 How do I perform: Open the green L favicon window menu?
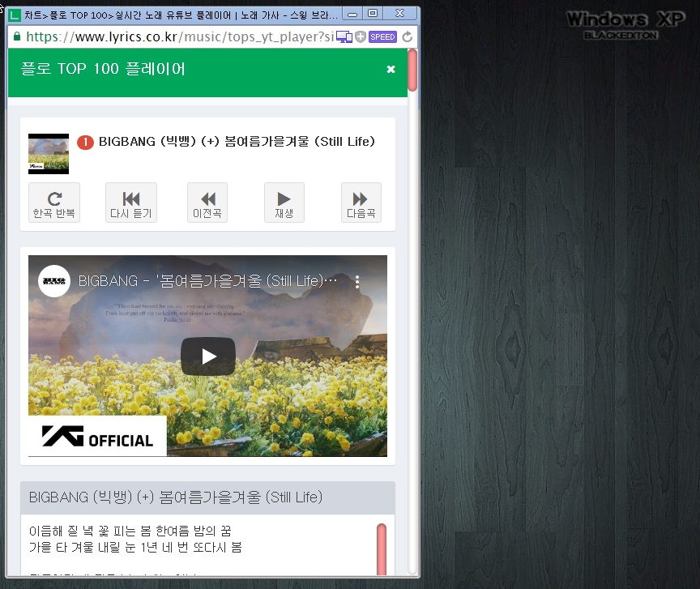click(15, 15)
